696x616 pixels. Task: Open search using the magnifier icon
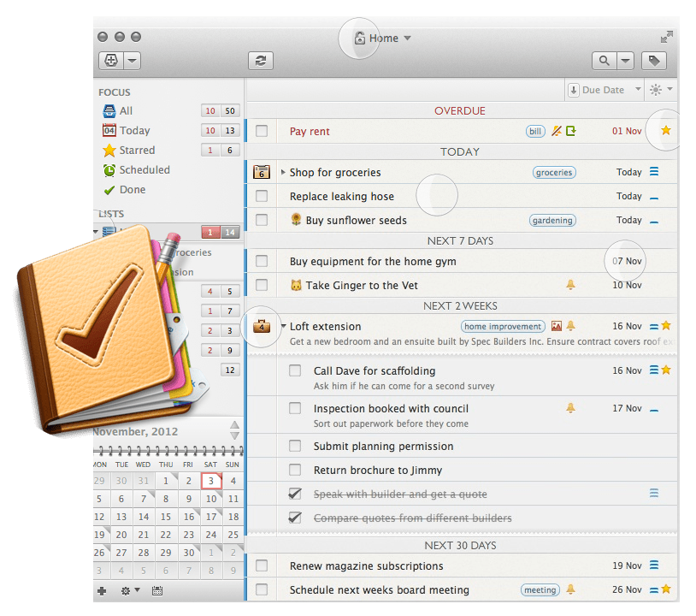pos(604,61)
